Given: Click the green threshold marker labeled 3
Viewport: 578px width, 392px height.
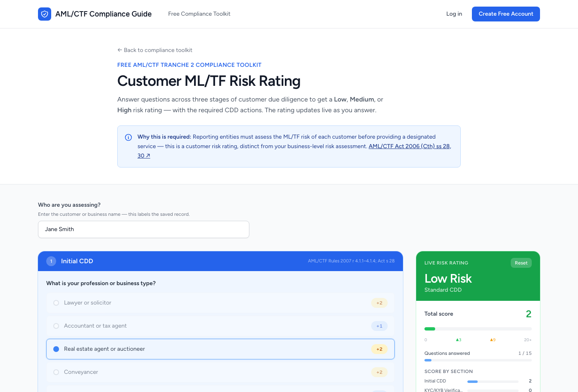Looking at the screenshot, I should 458,340.
